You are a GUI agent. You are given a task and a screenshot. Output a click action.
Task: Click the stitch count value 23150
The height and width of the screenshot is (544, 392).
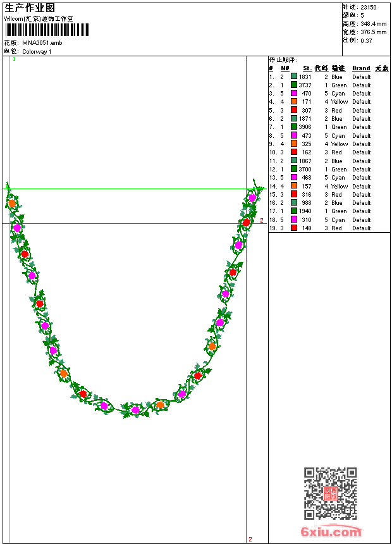click(x=369, y=7)
